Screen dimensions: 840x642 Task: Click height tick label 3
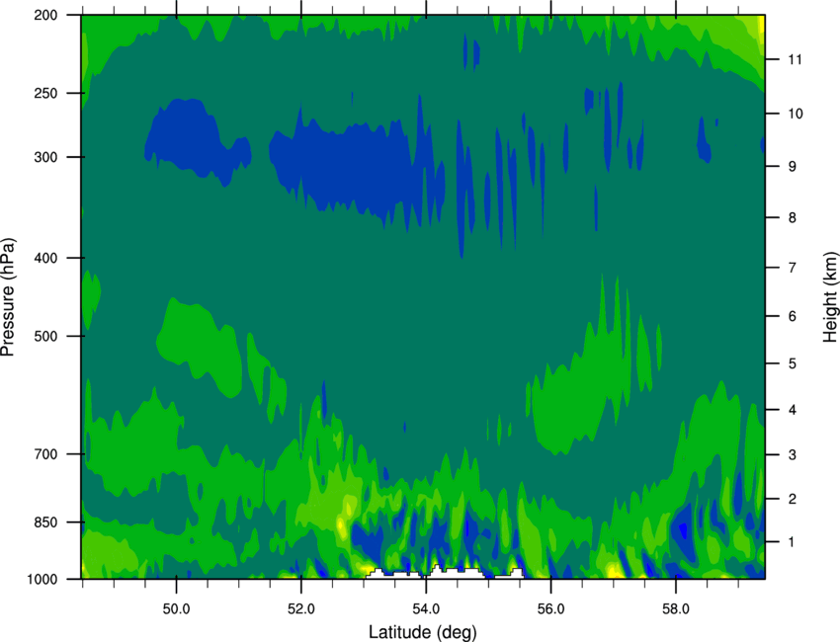point(793,455)
